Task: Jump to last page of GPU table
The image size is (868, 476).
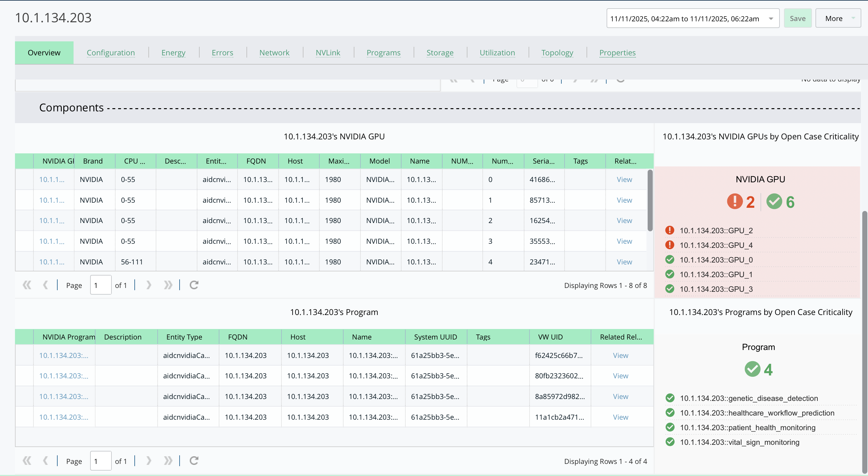Action: [168, 285]
